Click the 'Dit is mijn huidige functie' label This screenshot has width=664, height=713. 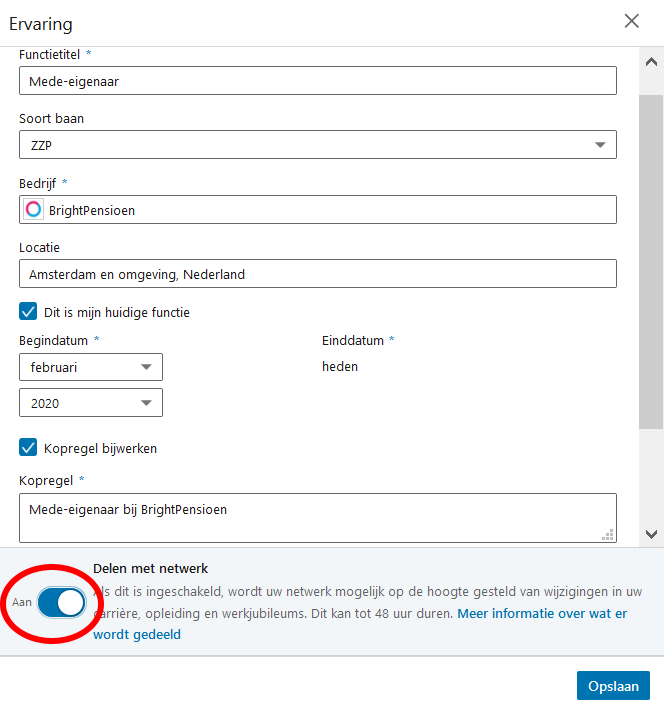click(117, 312)
